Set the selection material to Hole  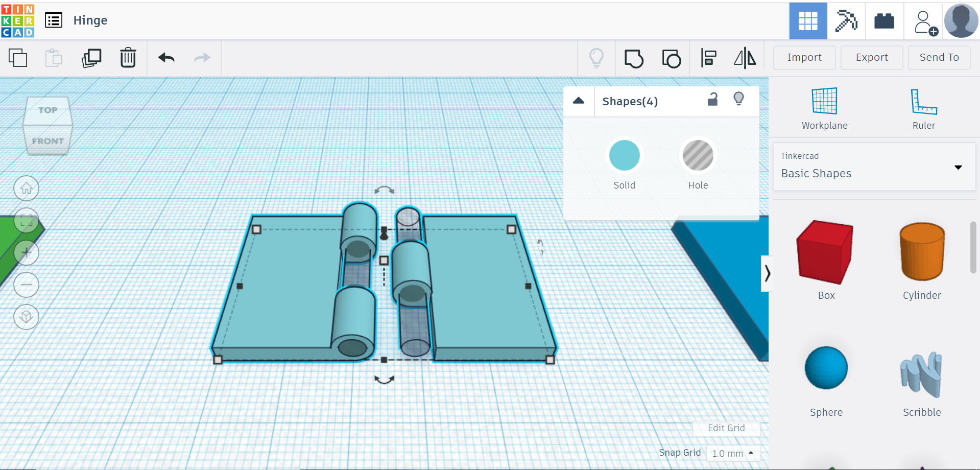click(x=698, y=155)
